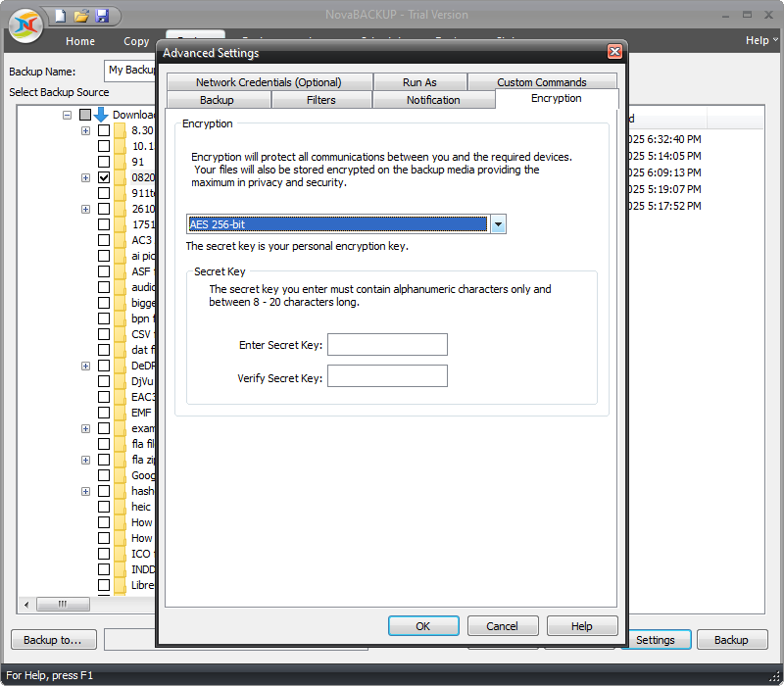Click the Settings button in main window
Viewport: 784px width, 686px height.
pyautogui.click(x=656, y=640)
